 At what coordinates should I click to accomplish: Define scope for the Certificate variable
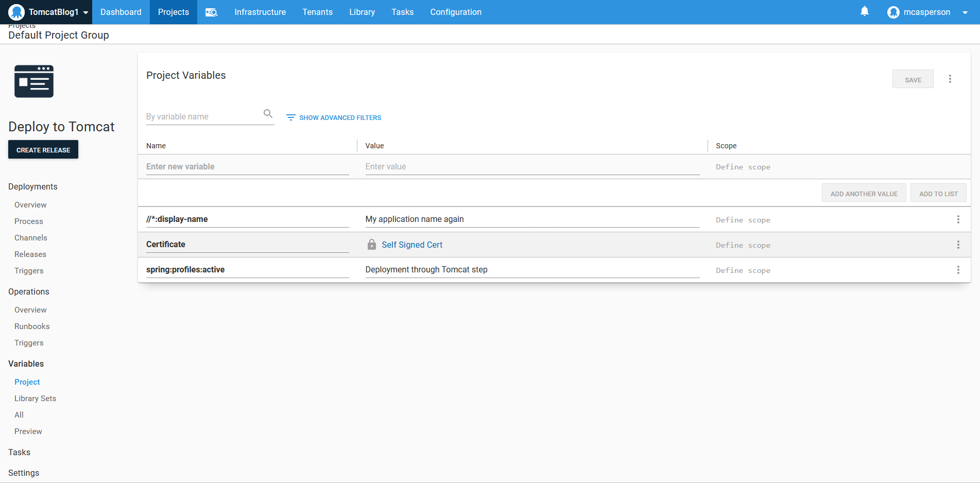click(x=743, y=246)
